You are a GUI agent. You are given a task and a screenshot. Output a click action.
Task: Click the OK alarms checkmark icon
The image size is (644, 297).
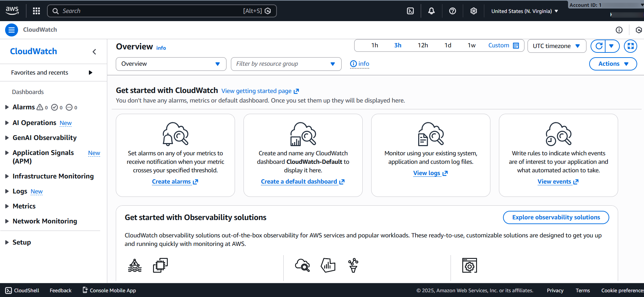(54, 107)
